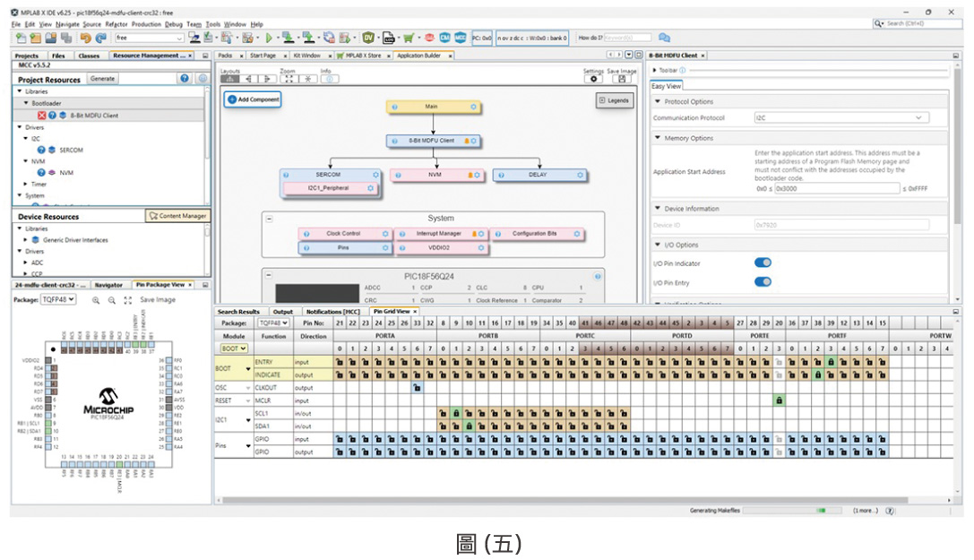974x560 pixels.
Task: Click the Generate button
Action: pos(102,79)
